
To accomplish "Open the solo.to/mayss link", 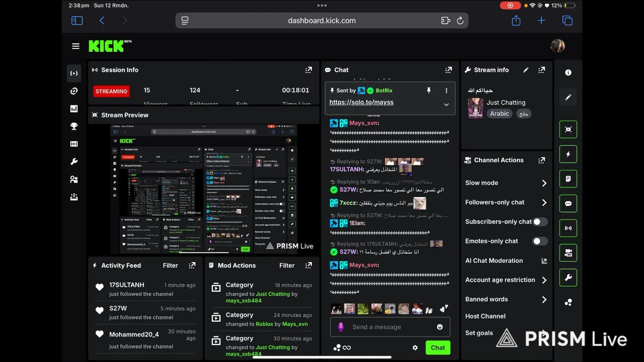I will (361, 102).
